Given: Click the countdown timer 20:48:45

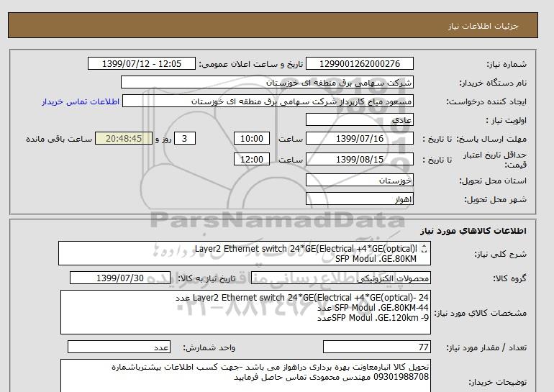Looking at the screenshot, I should point(124,139).
